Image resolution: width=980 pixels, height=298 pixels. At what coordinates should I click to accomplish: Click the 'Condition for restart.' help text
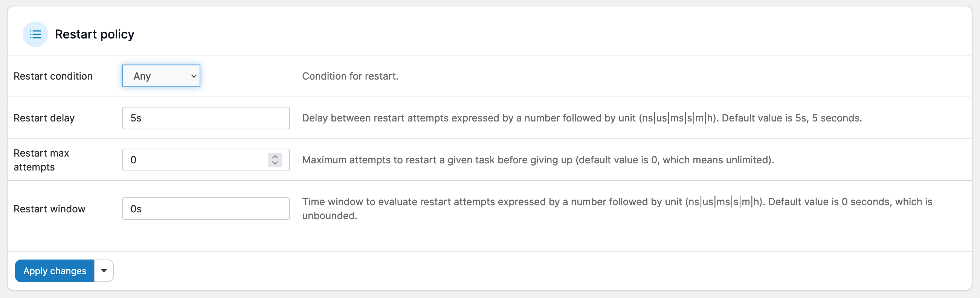tap(350, 76)
